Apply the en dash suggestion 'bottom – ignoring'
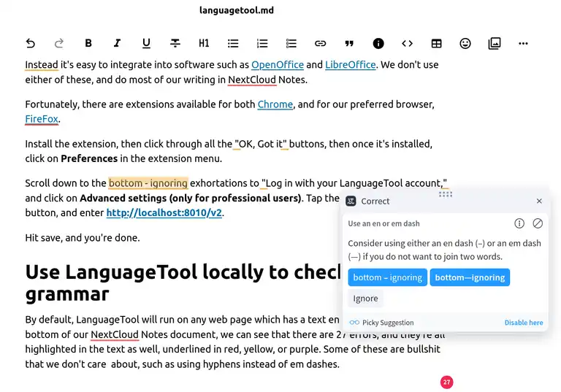Screen dimensions: 561x392 (387, 277)
